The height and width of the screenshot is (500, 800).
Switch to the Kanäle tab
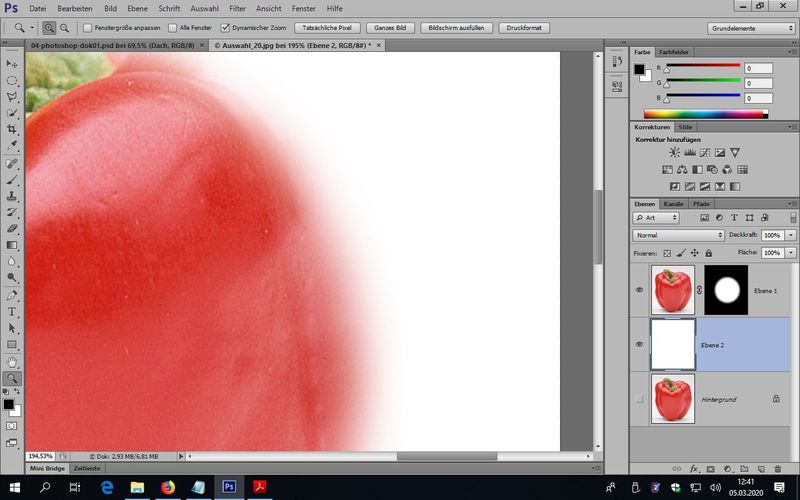tap(674, 204)
